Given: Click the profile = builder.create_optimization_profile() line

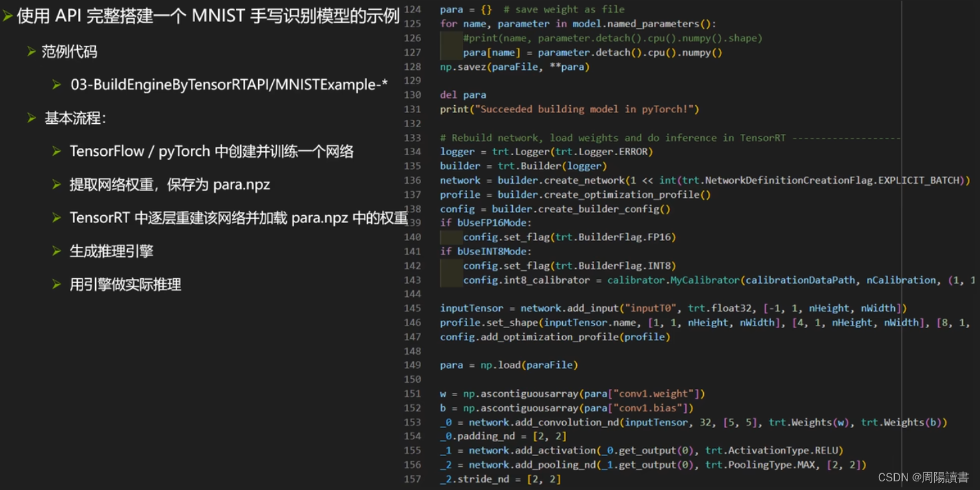Looking at the screenshot, I should (575, 194).
